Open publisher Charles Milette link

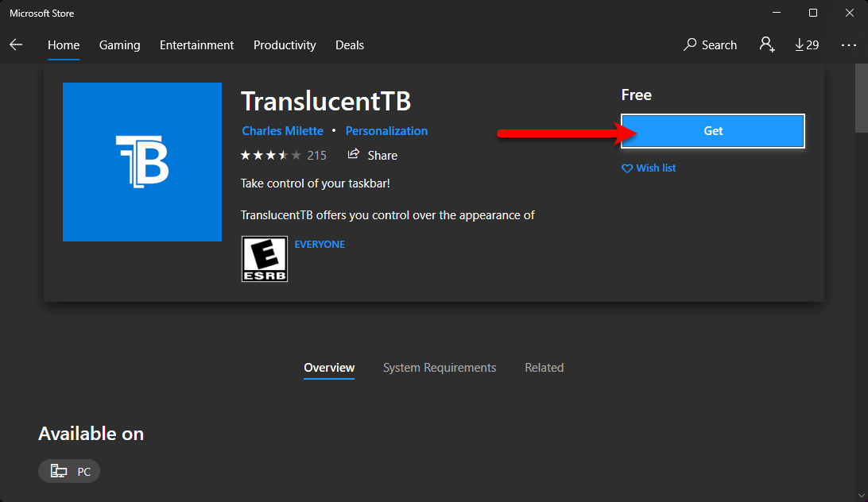tap(282, 130)
